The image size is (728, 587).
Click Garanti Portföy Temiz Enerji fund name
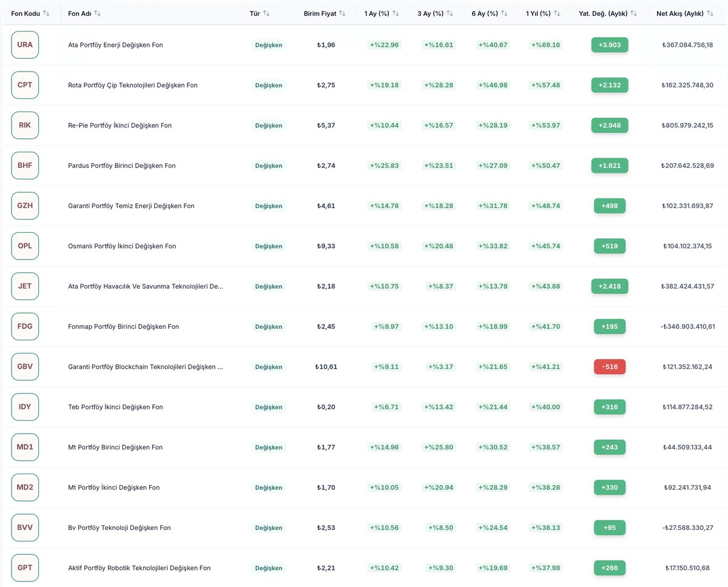pos(131,206)
